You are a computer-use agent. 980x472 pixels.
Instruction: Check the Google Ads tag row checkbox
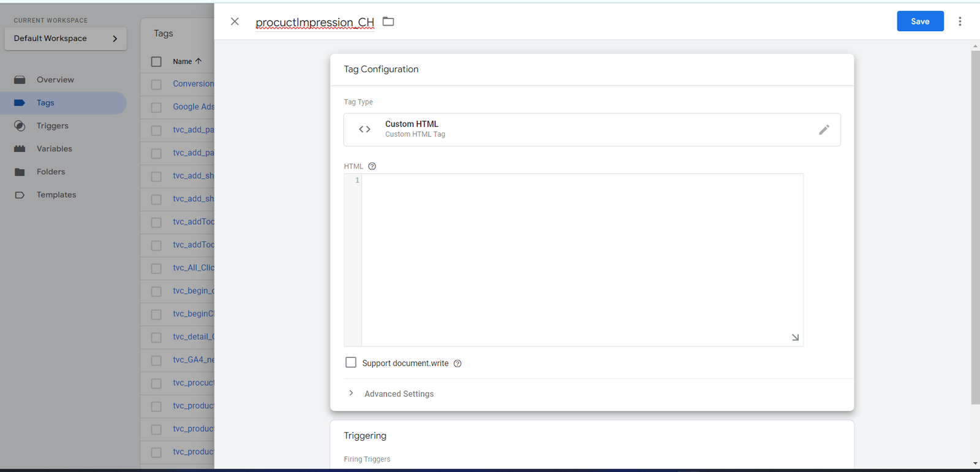(156, 107)
